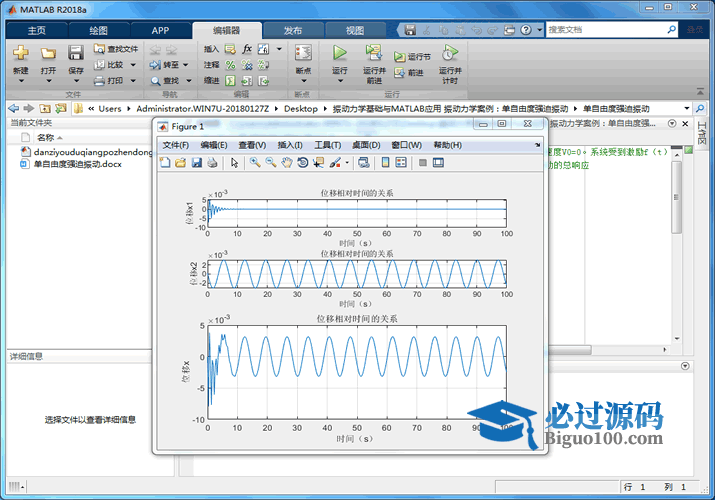
Task: Toggle the Edit Plot arrow tool in Figure 1
Action: click(x=234, y=163)
